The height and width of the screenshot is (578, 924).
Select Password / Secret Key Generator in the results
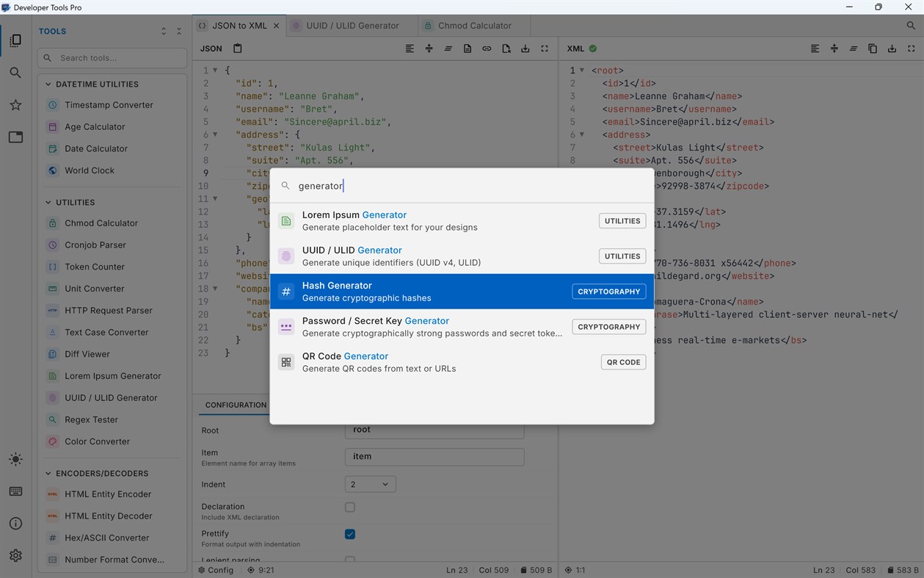click(x=462, y=327)
